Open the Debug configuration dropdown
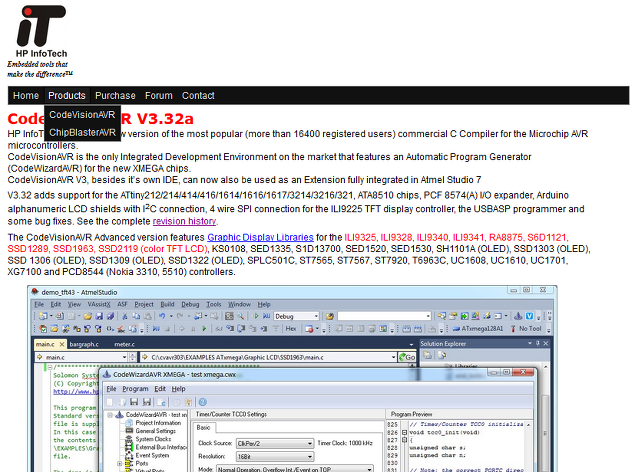 297,316
